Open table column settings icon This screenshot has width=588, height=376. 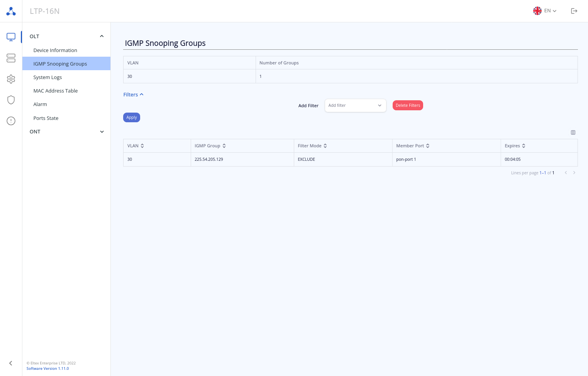[573, 132]
